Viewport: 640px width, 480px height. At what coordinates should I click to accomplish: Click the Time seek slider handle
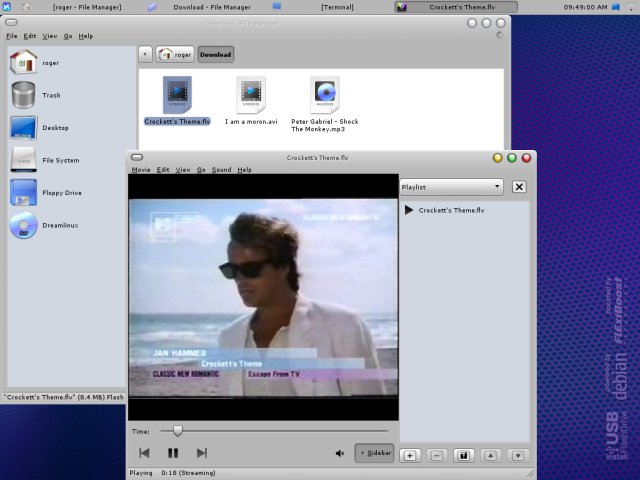178,431
